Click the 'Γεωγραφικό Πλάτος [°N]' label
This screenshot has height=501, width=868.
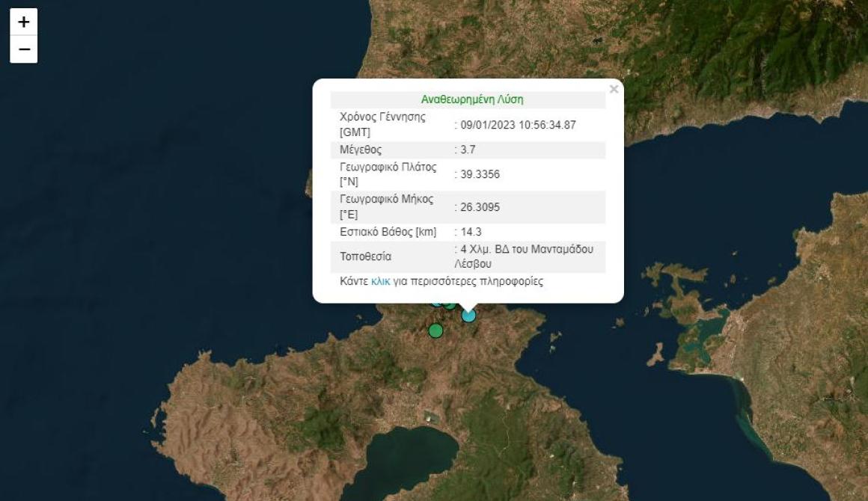[388, 173]
